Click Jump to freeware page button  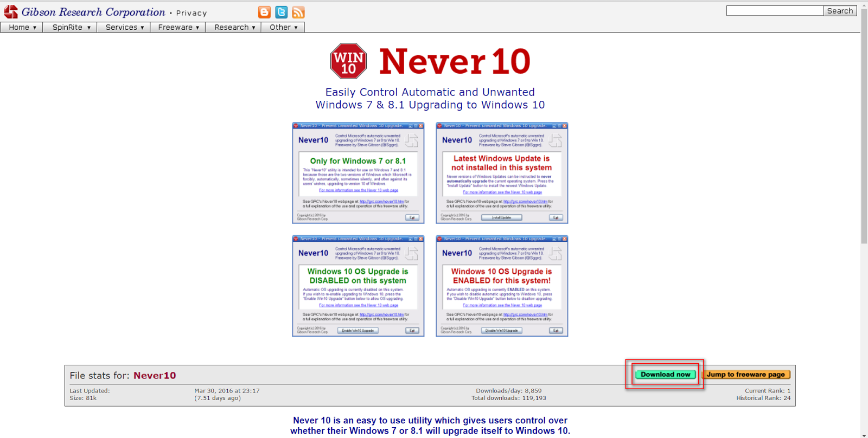tap(745, 375)
